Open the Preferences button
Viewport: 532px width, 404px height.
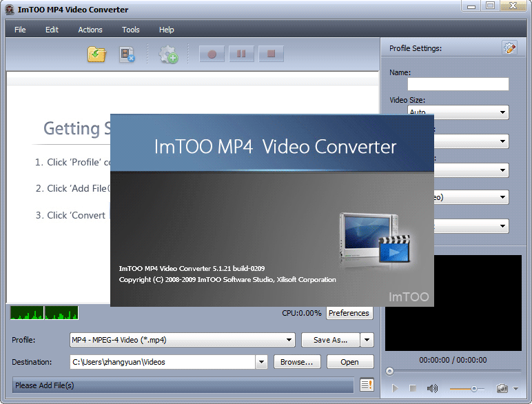coord(349,313)
